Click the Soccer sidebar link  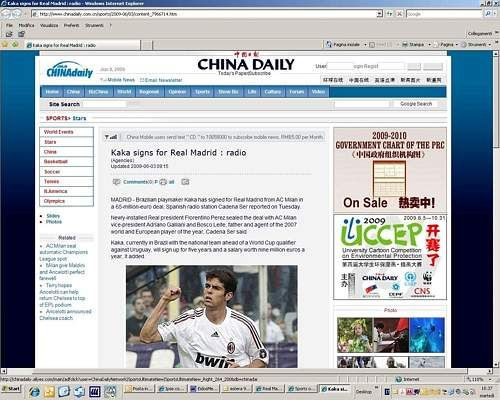[x=52, y=172]
